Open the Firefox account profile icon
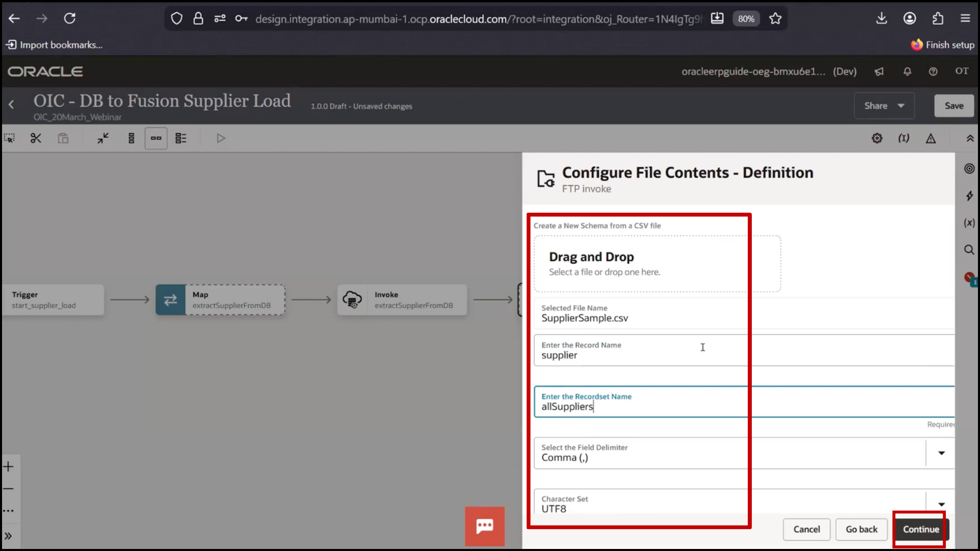Viewport: 980px width, 551px height. coord(910,18)
